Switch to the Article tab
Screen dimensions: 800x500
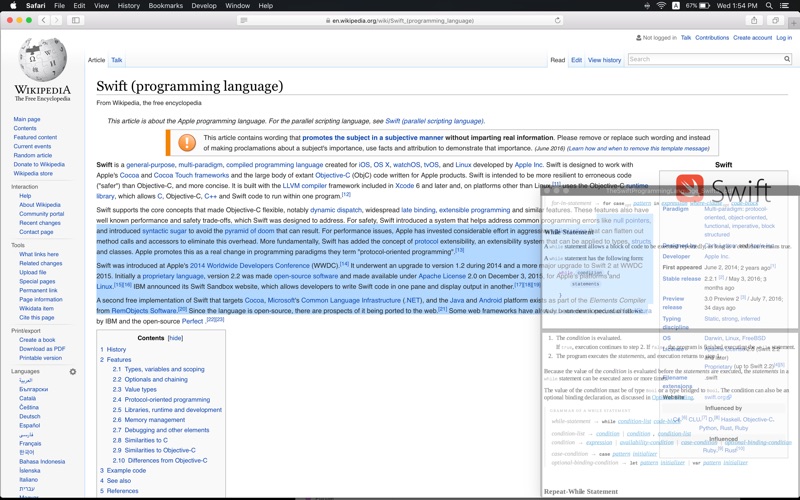96,60
